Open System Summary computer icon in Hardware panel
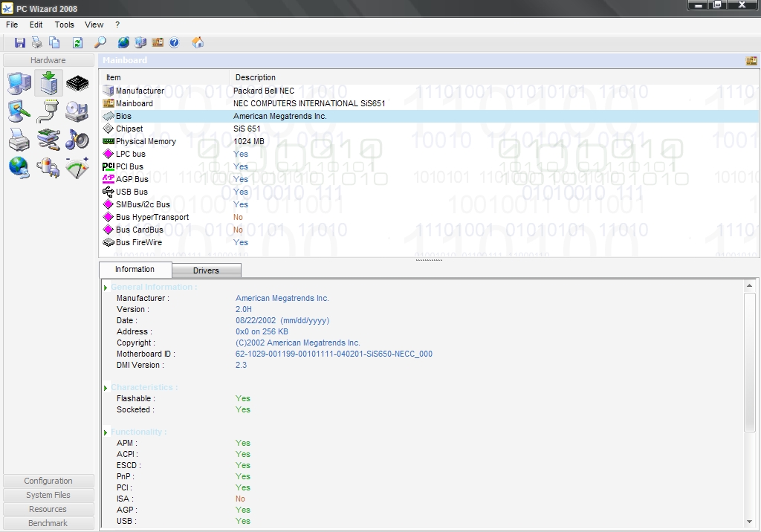 [19, 83]
